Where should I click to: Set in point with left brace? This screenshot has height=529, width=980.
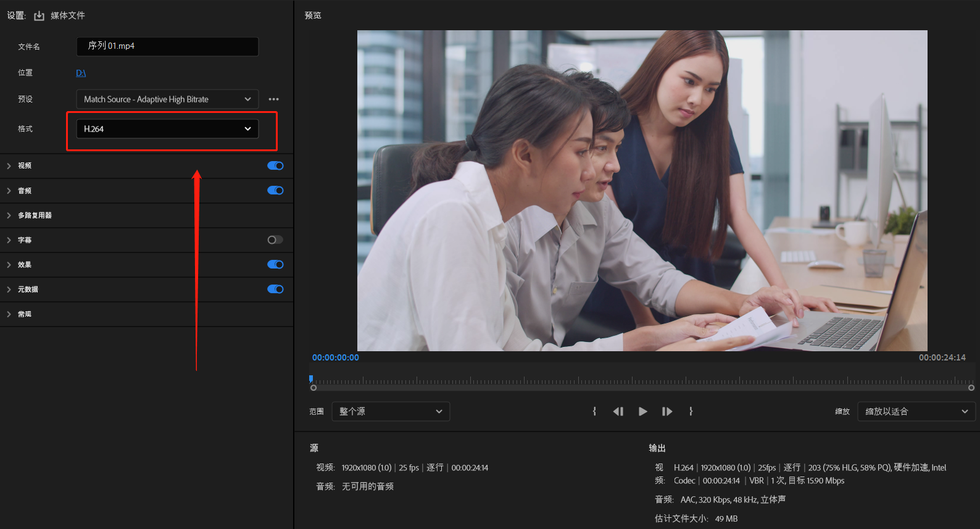[594, 411]
